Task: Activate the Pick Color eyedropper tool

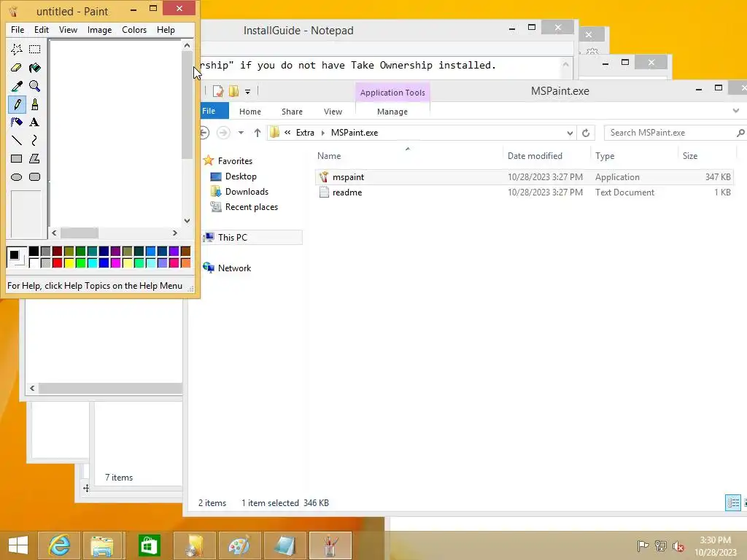Action: [x=17, y=86]
